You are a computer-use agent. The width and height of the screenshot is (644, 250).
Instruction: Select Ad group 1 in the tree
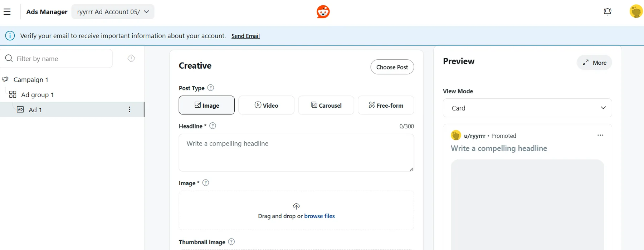point(38,94)
